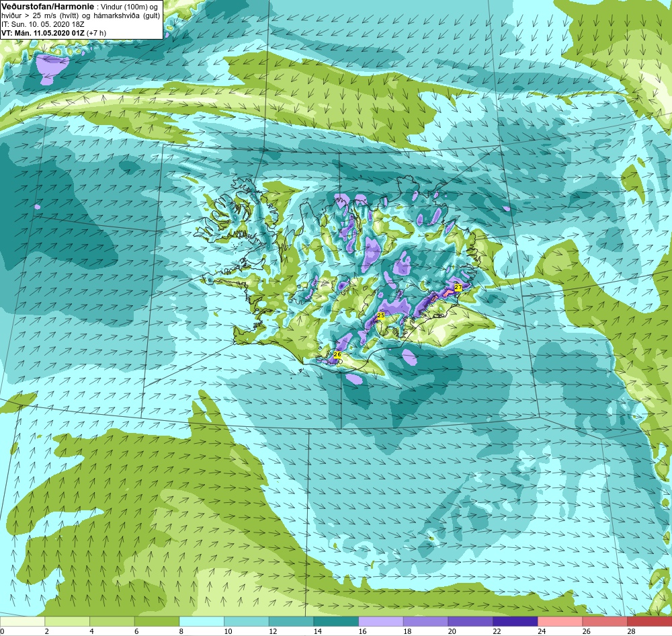Click the legend scale number 28
The image size is (672, 636).
631,631
